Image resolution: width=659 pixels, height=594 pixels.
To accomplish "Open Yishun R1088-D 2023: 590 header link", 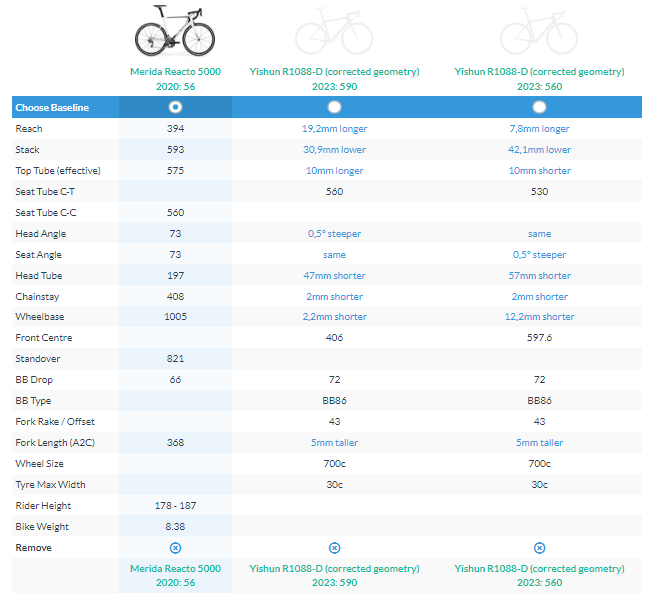I will click(x=335, y=72).
